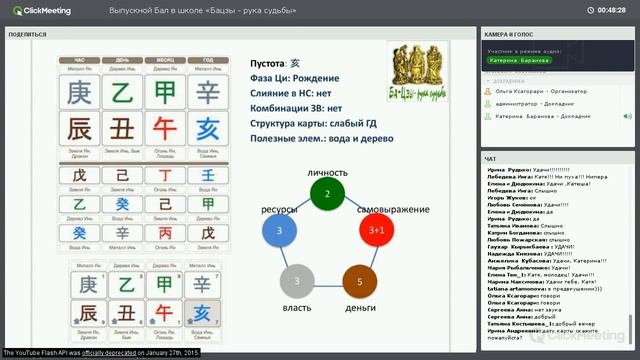Click the speaker icon next to Катерина Баранова
Screen dimensions: 640x360
click(x=627, y=116)
